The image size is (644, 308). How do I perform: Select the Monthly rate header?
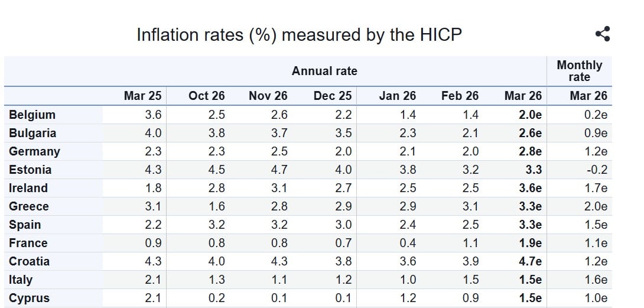pyautogui.click(x=579, y=71)
